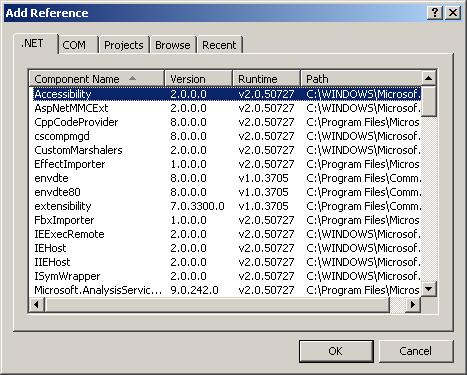Click the vertical scrollbar thumb
The height and width of the screenshot is (375, 467).
pos(428,101)
